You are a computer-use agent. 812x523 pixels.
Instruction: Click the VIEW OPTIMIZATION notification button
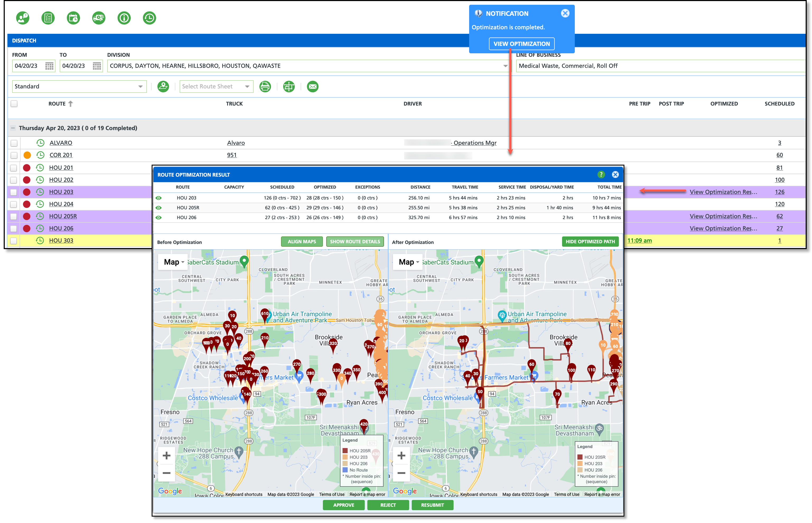pyautogui.click(x=521, y=44)
